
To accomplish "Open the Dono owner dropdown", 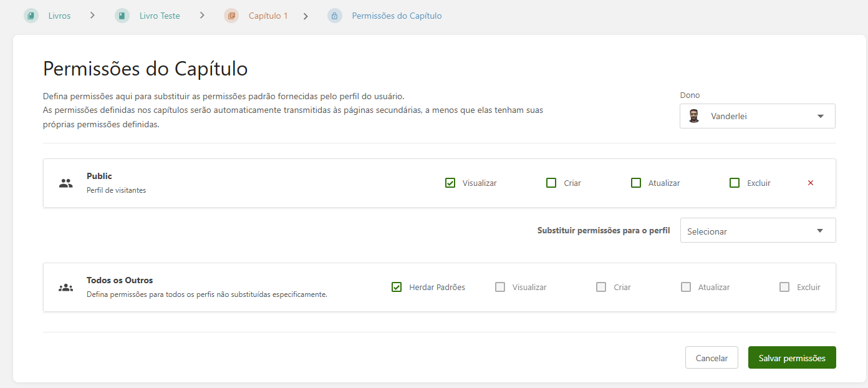I will pos(758,116).
